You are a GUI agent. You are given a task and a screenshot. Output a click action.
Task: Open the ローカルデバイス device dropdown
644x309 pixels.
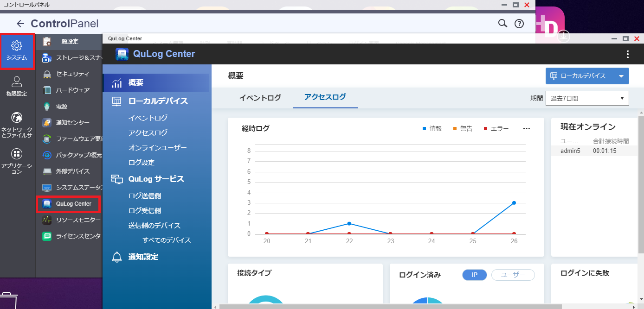tap(587, 76)
